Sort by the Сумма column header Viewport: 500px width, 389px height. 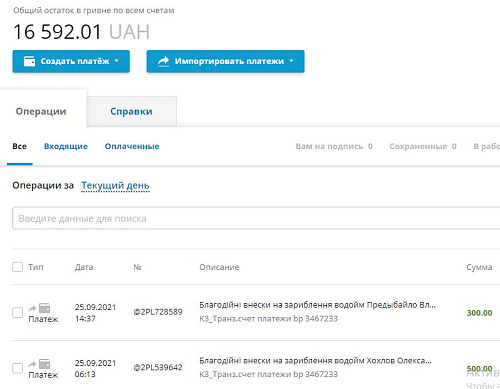(x=479, y=267)
